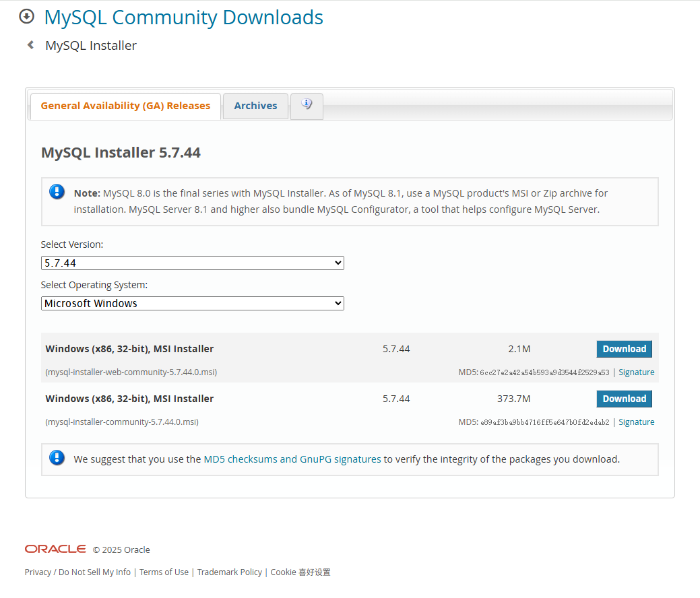Open the operating system dropdown showing Microsoft Windows
700x598 pixels.
(x=193, y=304)
